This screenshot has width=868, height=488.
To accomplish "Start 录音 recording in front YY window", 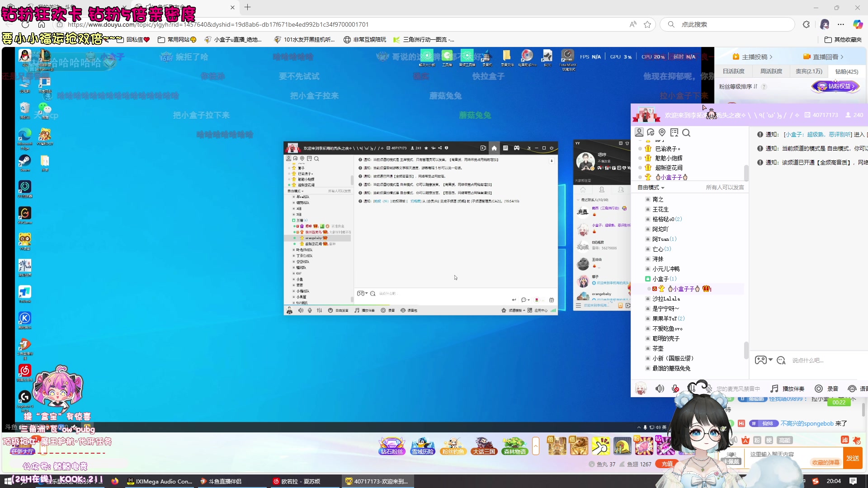I will tap(827, 389).
